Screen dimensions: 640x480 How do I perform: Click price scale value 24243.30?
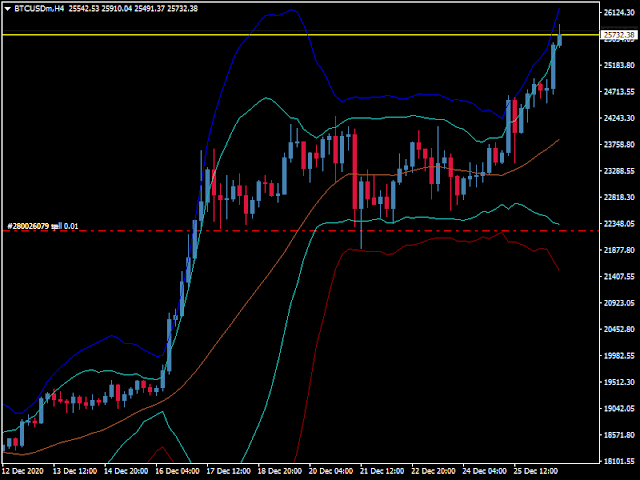point(619,118)
